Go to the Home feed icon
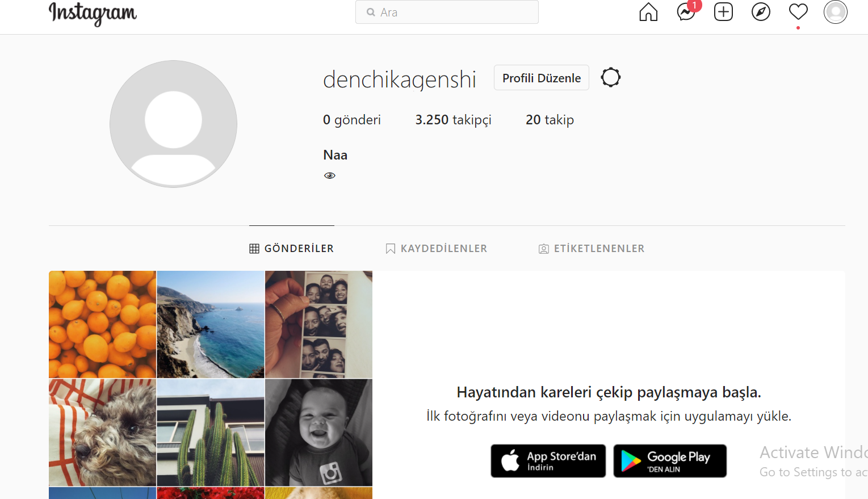The image size is (868, 499). [x=648, y=12]
